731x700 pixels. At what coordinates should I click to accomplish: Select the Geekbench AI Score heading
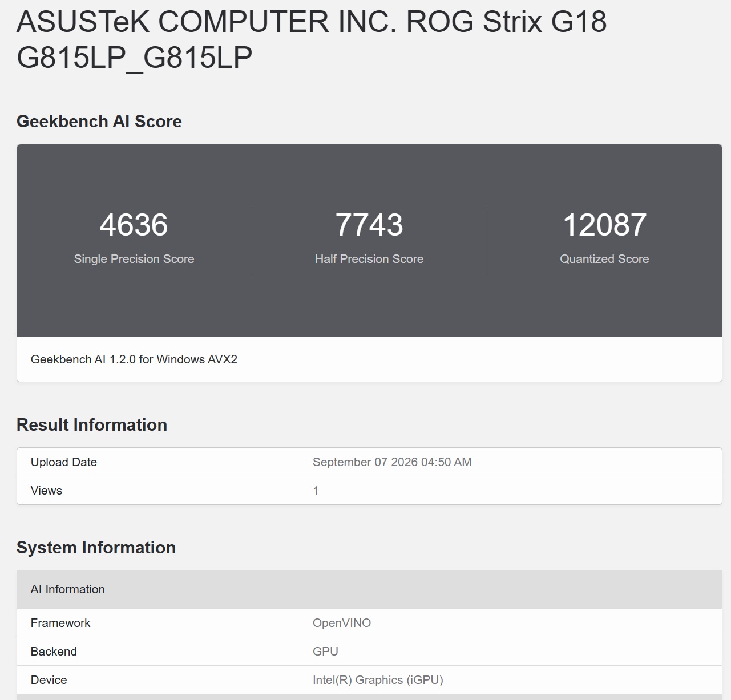click(99, 121)
